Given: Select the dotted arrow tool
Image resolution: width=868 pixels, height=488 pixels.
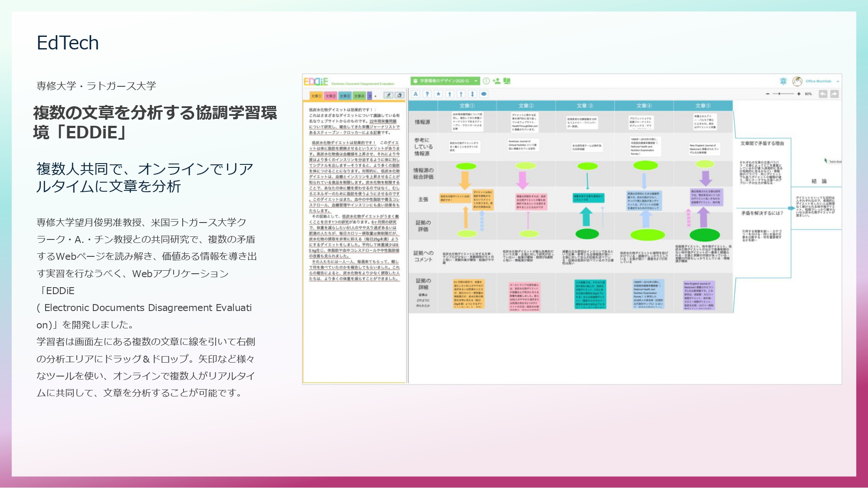Looking at the screenshot, I should click(x=461, y=94).
